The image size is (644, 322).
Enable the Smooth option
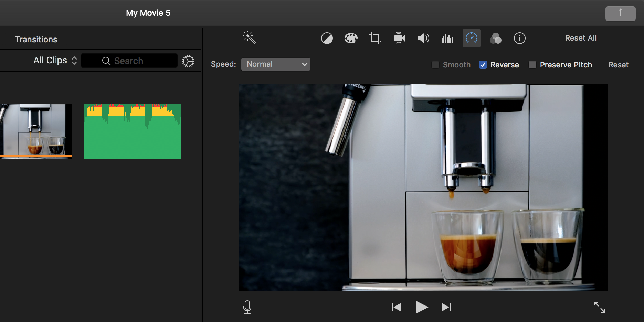click(435, 65)
